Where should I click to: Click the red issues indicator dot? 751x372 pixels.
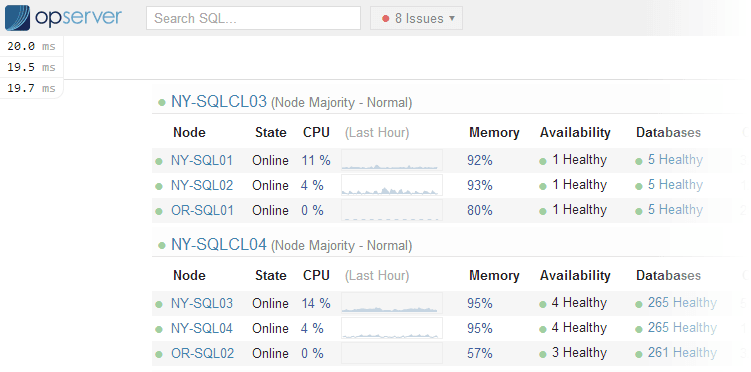tap(385, 19)
